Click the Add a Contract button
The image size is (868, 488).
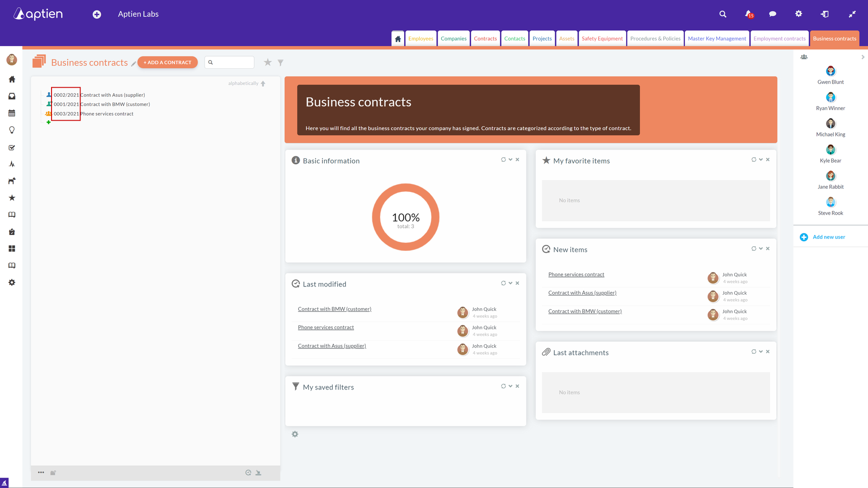pyautogui.click(x=167, y=62)
